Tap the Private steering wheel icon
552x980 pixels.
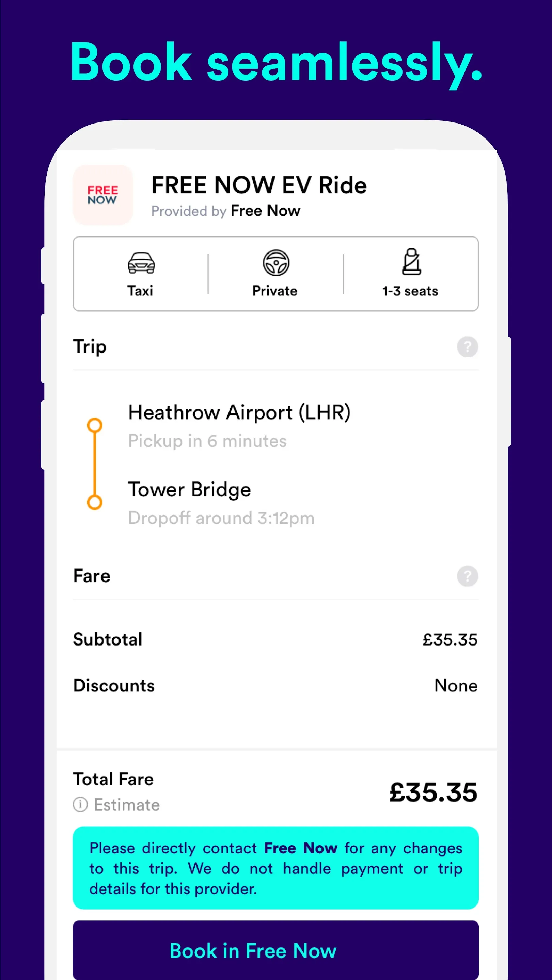pos(275,263)
